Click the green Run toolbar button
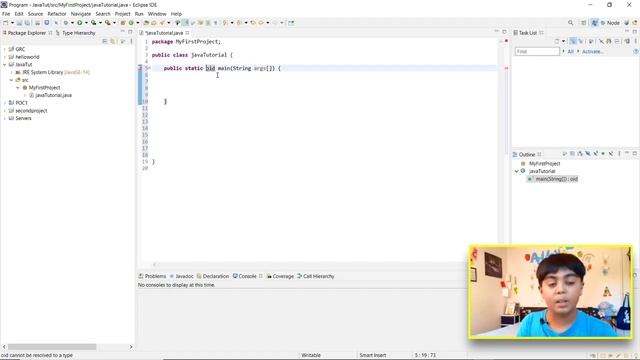Image resolution: width=640 pixels, height=360 pixels. (80, 23)
